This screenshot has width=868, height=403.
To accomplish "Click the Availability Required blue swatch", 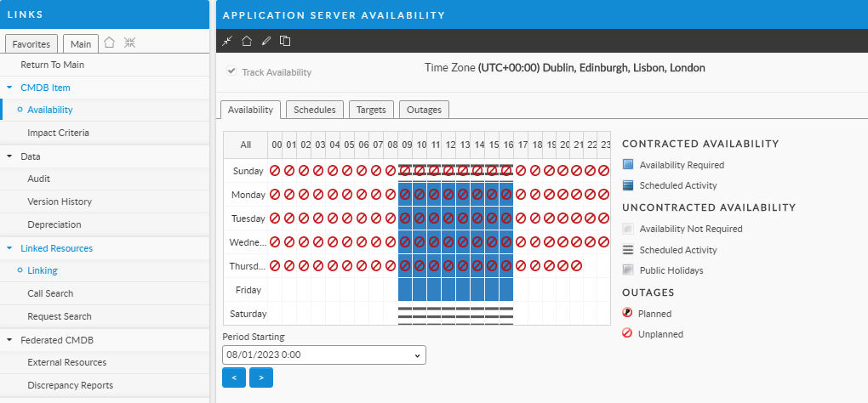I will (x=628, y=165).
